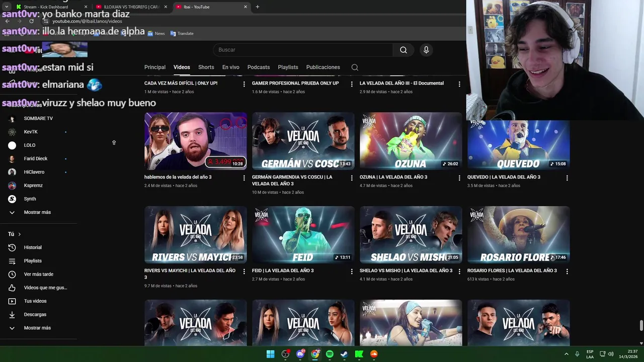The width and height of the screenshot is (644, 362).
Task: Open Spotify from the taskbar
Action: [330, 354]
